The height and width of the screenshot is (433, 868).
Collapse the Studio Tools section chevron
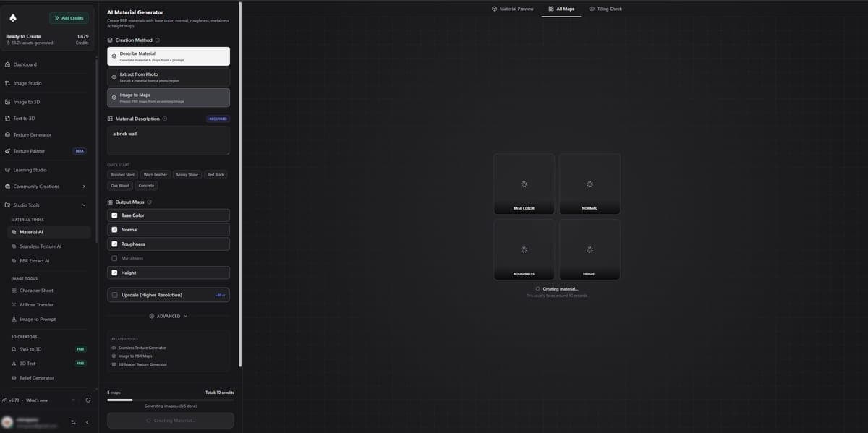pos(84,205)
